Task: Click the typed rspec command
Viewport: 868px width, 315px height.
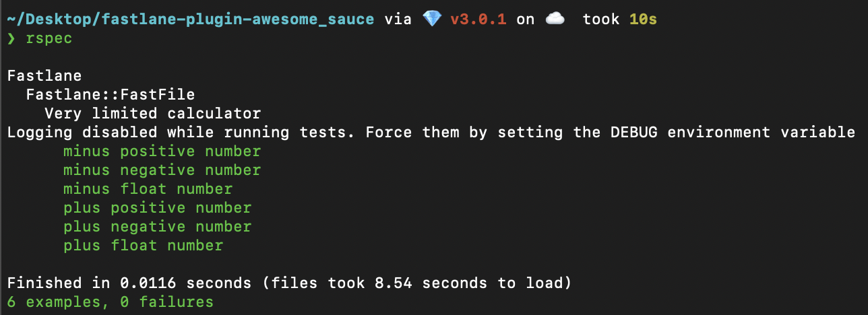Action: 49,38
